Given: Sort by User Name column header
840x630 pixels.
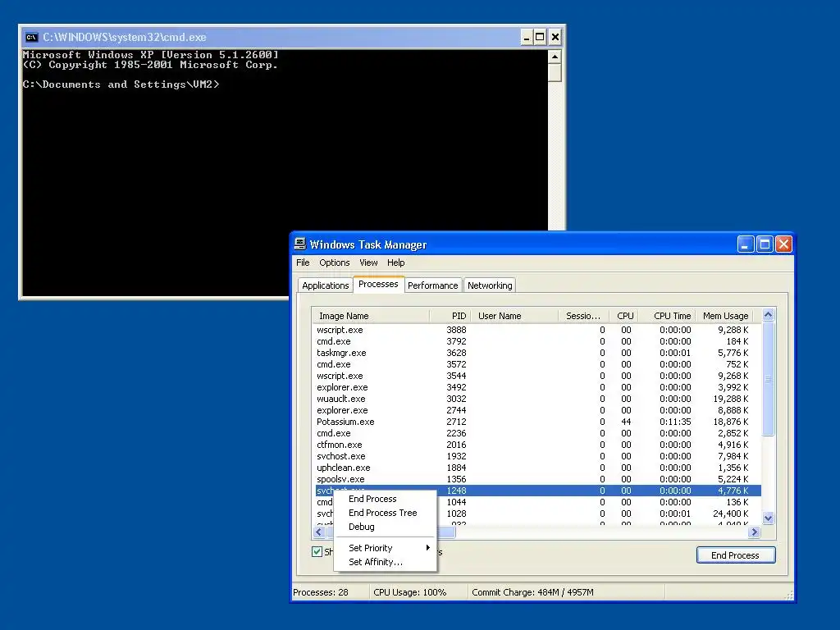Looking at the screenshot, I should [514, 316].
